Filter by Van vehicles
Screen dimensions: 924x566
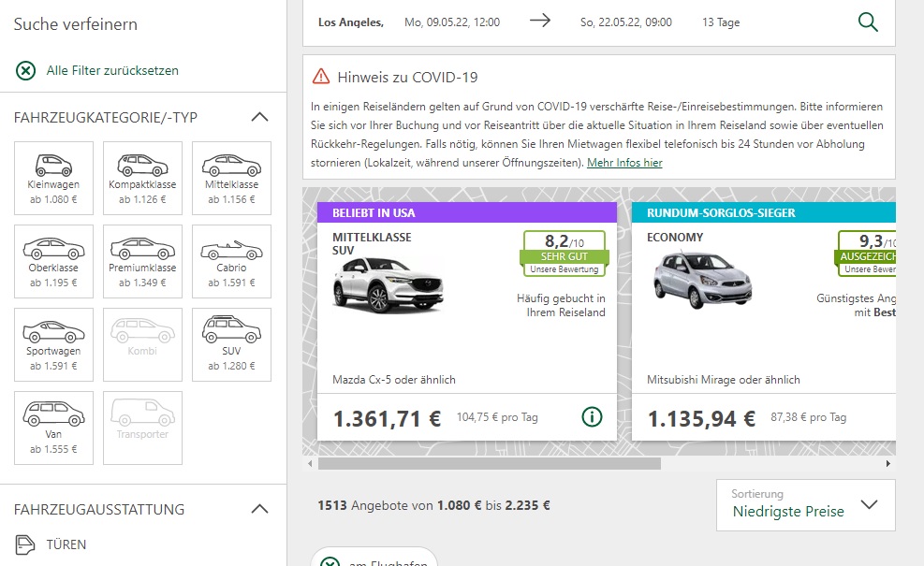pyautogui.click(x=54, y=428)
